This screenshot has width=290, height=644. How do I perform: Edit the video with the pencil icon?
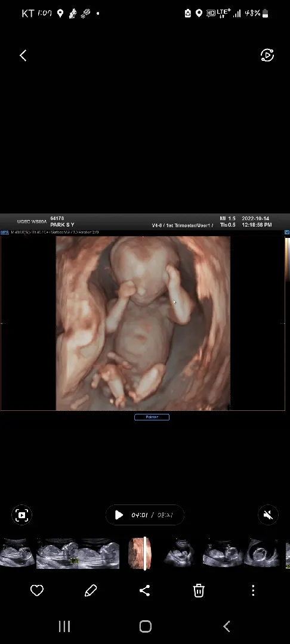[x=91, y=590]
